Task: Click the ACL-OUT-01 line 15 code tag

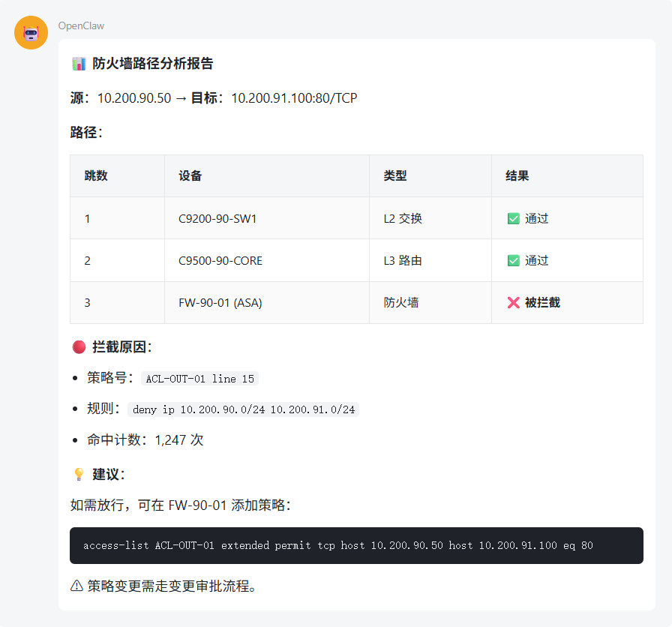Action: tap(199, 379)
